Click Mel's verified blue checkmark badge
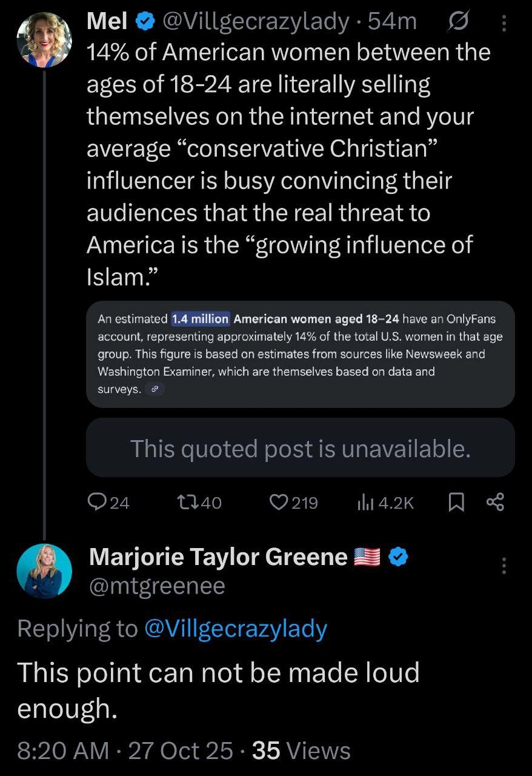 [x=144, y=21]
